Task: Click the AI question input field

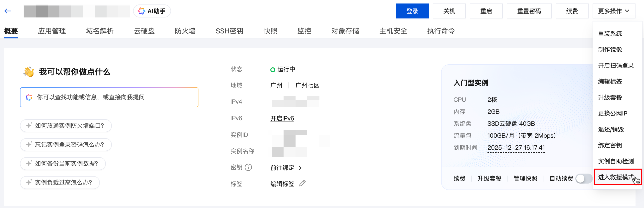Action: coord(109,97)
